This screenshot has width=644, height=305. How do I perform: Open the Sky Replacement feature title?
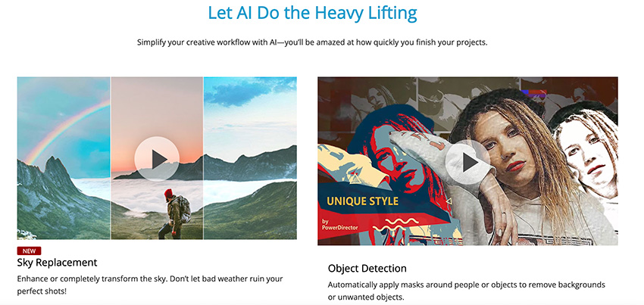click(57, 263)
